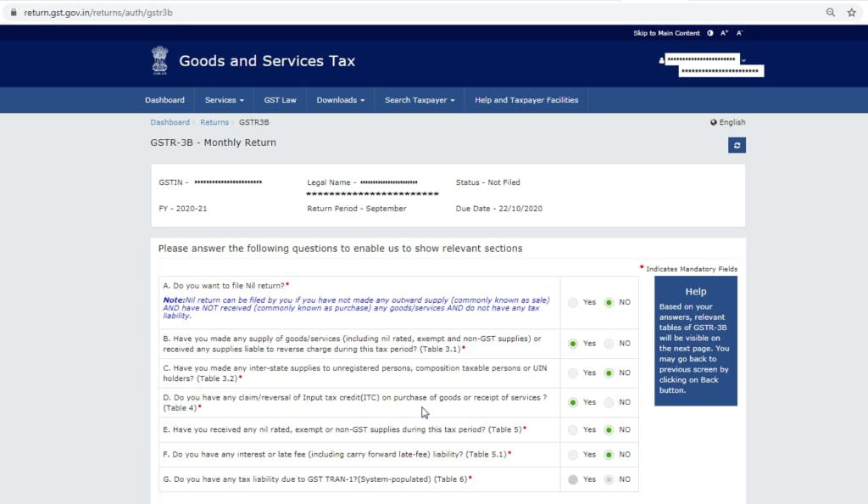Click the FY - 2020-21 text
The height and width of the screenshot is (504, 868).
pos(183,209)
